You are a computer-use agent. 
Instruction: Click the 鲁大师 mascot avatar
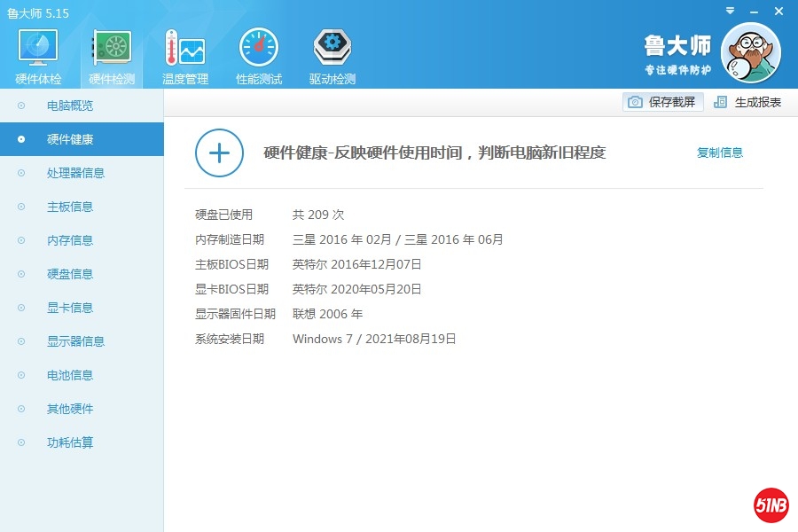(x=750, y=53)
